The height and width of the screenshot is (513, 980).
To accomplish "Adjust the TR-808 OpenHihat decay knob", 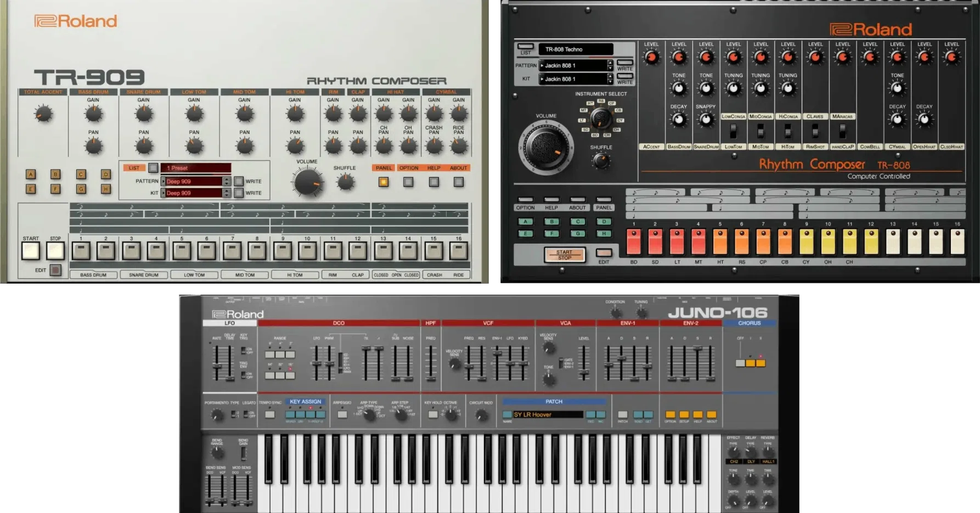I will coord(925,120).
